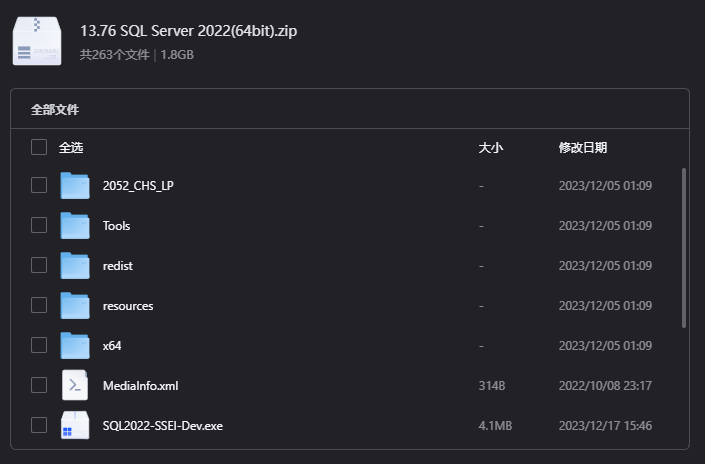The image size is (705, 464).
Task: Click the modified date of Tools folder
Action: (605, 226)
